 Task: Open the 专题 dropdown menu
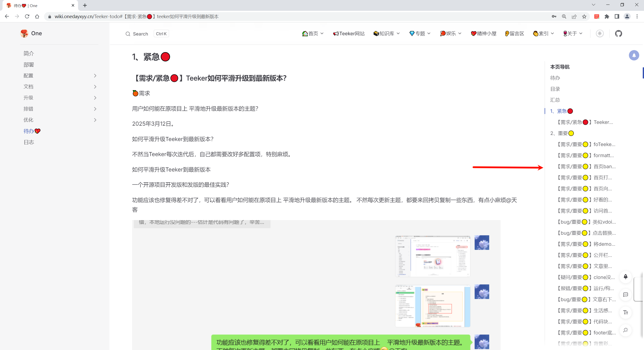(x=420, y=33)
